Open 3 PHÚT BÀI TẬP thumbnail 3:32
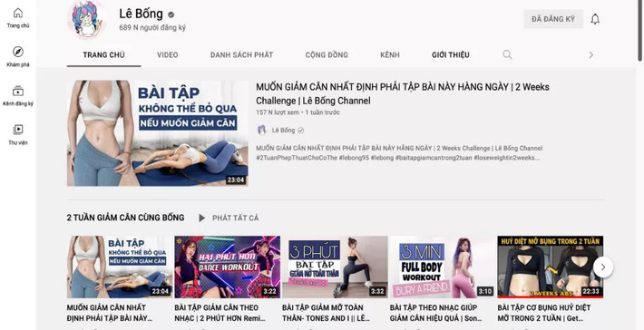Image resolution: width=644 pixels, height=330 pixels. pyautogui.click(x=335, y=267)
